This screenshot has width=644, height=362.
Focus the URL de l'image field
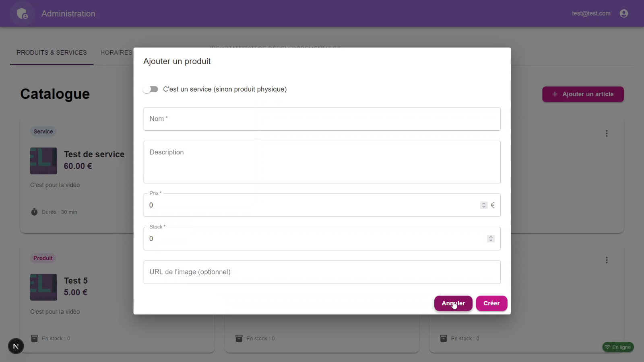click(322, 272)
